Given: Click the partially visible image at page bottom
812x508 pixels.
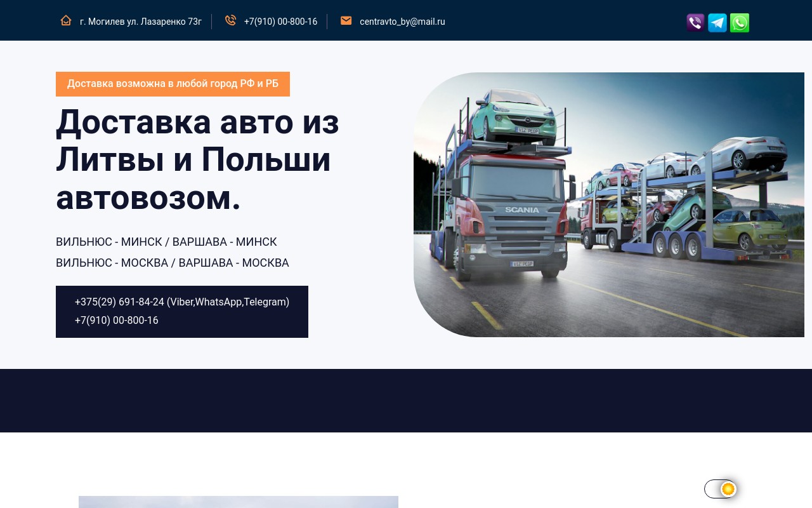Looking at the screenshot, I should click(238, 502).
